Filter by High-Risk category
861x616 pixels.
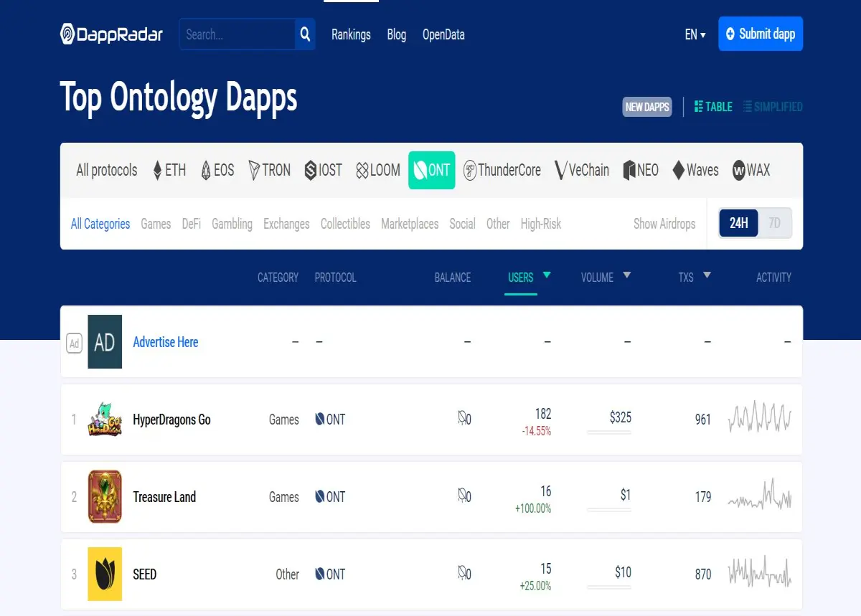pyautogui.click(x=541, y=224)
